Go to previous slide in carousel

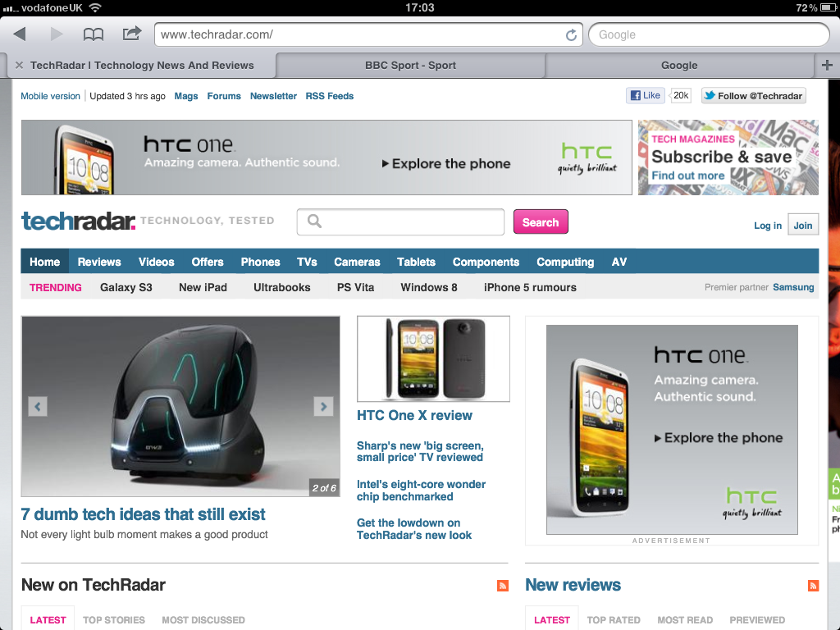tap(38, 407)
